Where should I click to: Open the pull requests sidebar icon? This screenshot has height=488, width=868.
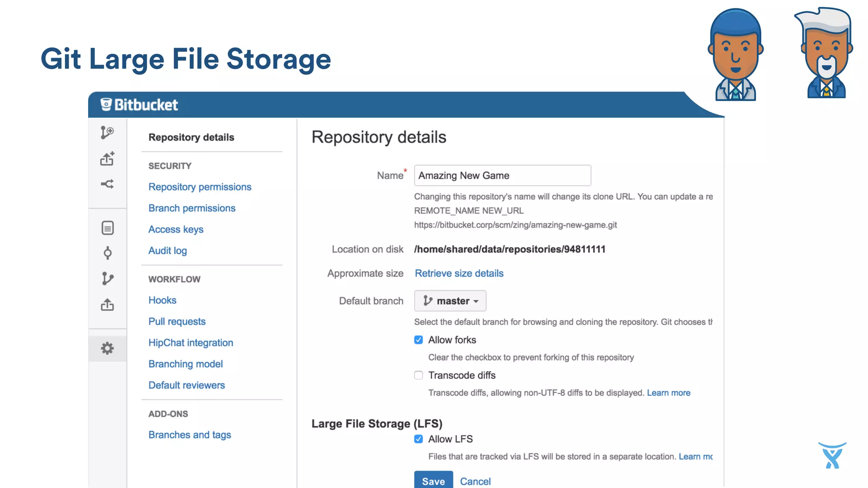coord(107,305)
